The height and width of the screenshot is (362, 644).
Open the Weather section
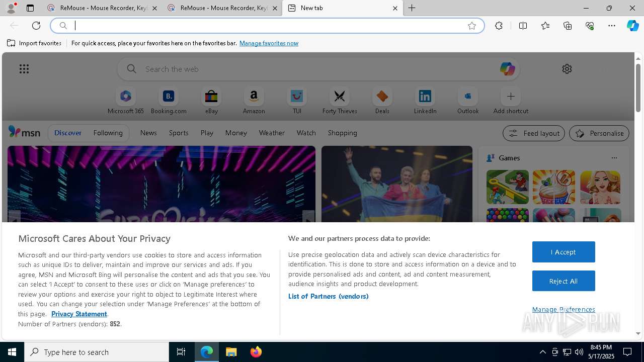click(x=272, y=133)
